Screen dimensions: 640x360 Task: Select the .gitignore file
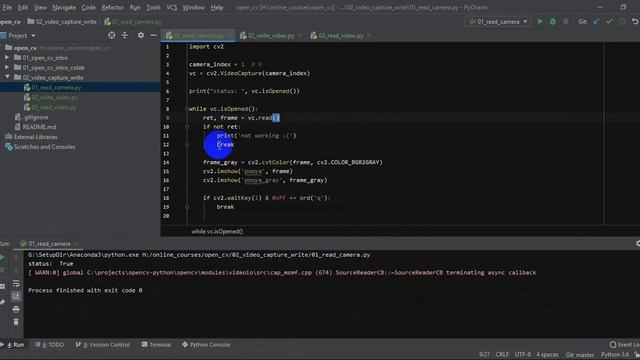35,117
